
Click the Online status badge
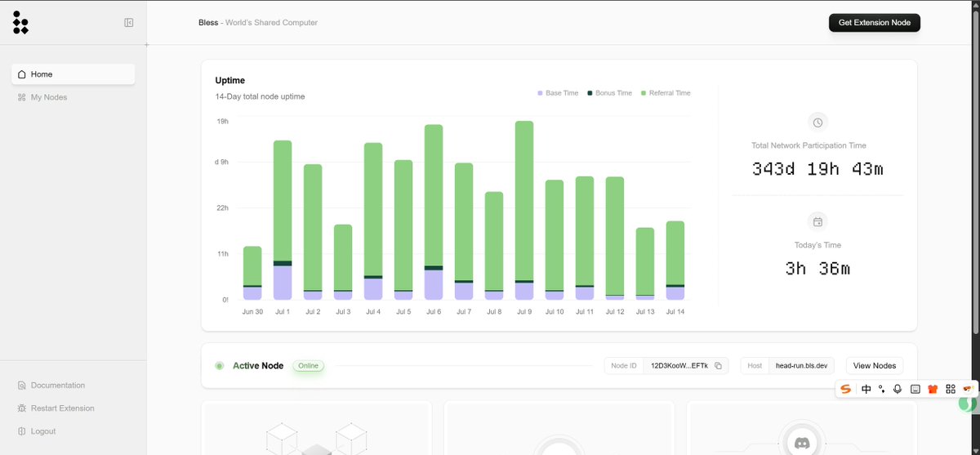[x=309, y=366]
